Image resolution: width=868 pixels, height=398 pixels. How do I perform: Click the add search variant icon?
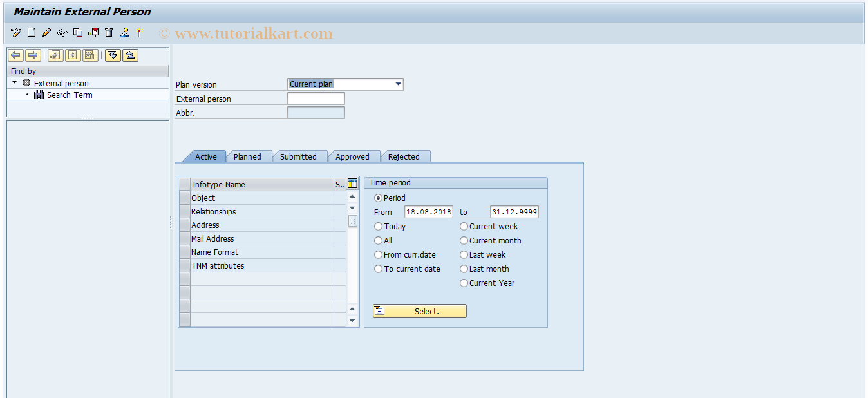pos(55,55)
